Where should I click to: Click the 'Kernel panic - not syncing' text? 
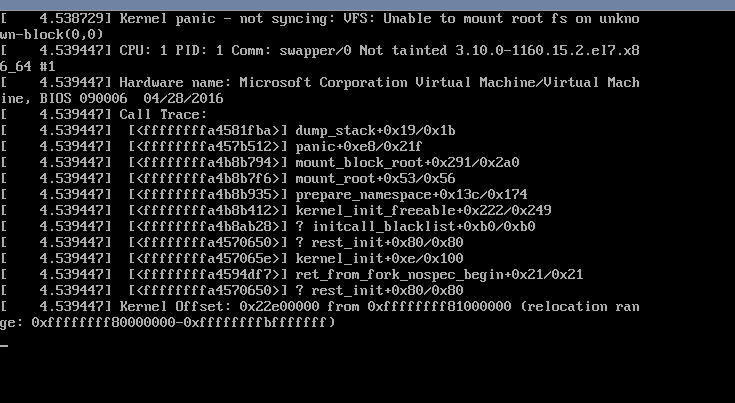tap(209, 19)
